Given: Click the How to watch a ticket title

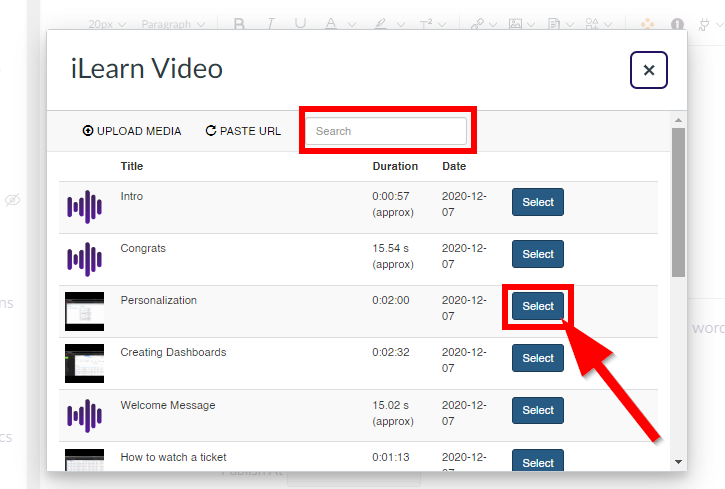Looking at the screenshot, I should pyautogui.click(x=173, y=458).
